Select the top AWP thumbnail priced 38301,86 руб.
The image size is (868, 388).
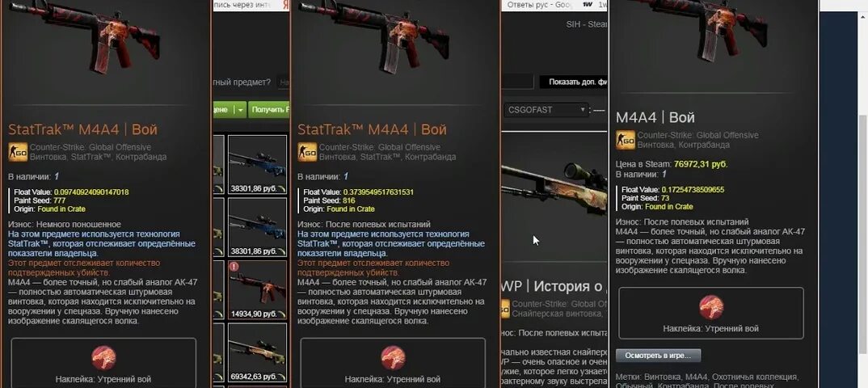coord(258,164)
